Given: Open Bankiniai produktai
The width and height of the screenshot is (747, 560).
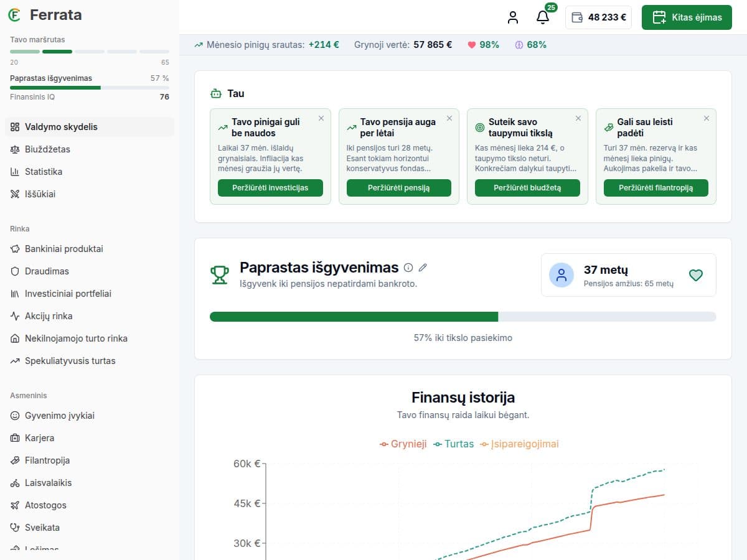Looking at the screenshot, I should (90, 249).
